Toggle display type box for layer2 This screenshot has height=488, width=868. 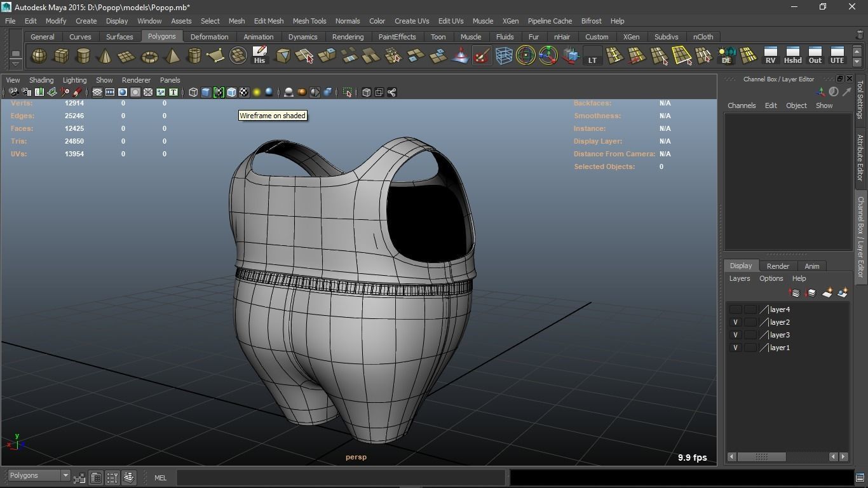[x=750, y=322]
